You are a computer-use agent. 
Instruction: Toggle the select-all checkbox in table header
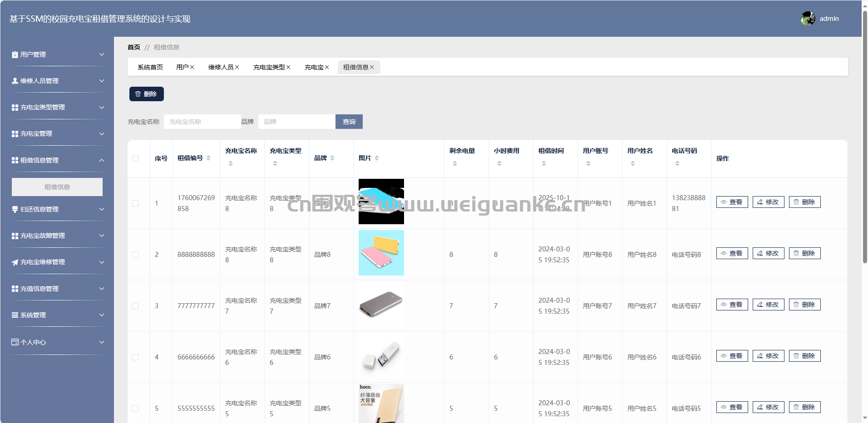click(135, 158)
